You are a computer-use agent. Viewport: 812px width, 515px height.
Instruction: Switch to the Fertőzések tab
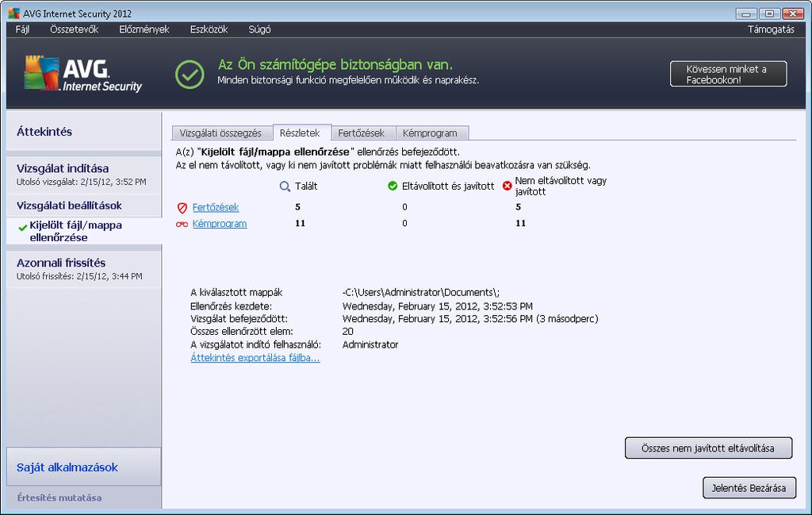363,133
